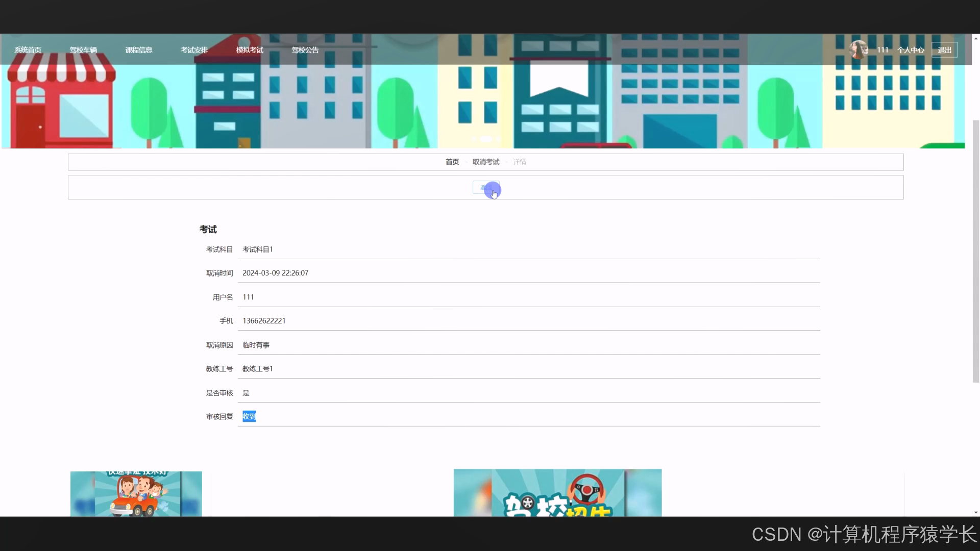This screenshot has width=980, height=551.
Task: Click the user avatar picture
Action: pyautogui.click(x=859, y=49)
